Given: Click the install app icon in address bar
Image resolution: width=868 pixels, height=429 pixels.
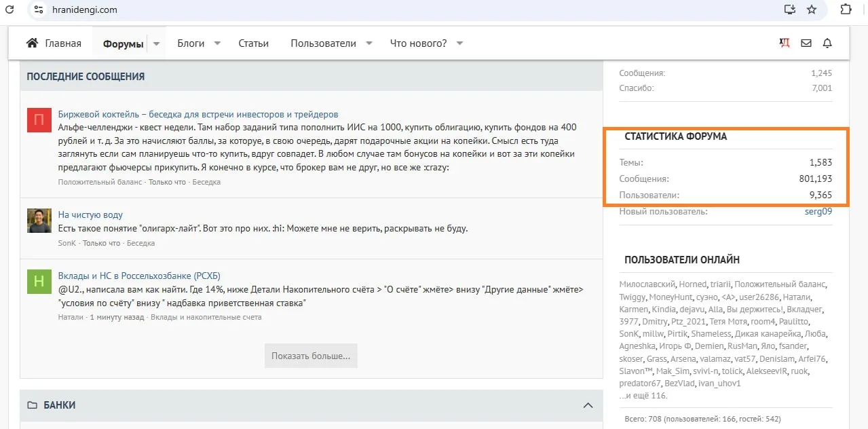Looking at the screenshot, I should click(x=789, y=10).
